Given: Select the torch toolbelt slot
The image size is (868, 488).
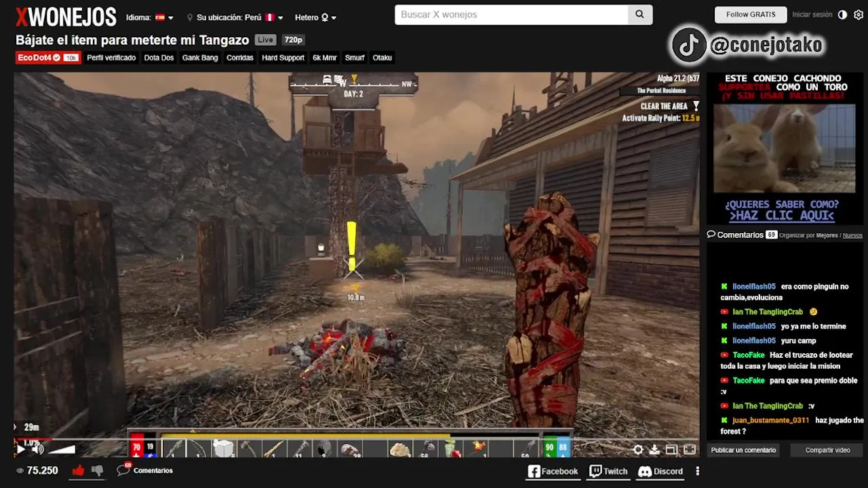Looking at the screenshot, I should (x=477, y=449).
